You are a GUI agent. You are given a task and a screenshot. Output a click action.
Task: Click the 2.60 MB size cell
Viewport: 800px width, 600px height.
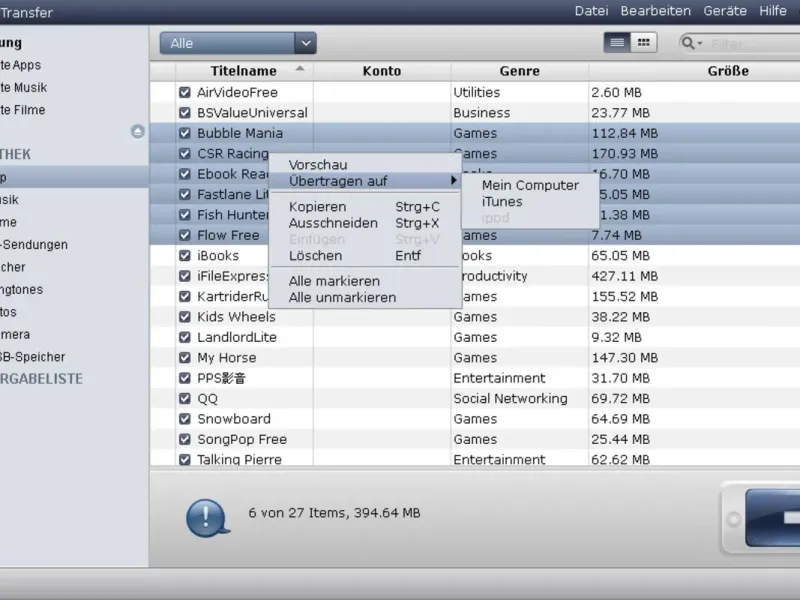coord(616,92)
